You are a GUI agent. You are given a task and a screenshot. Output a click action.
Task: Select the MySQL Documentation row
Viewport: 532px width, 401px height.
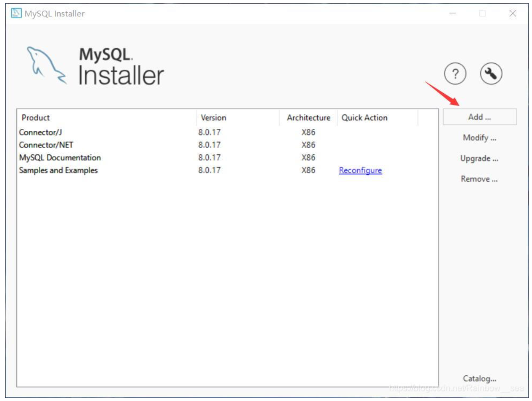pos(227,158)
